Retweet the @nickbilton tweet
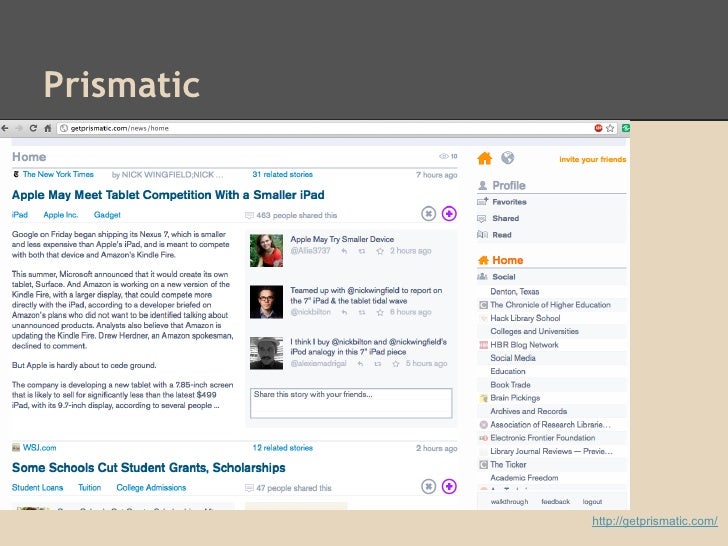 coord(362,312)
